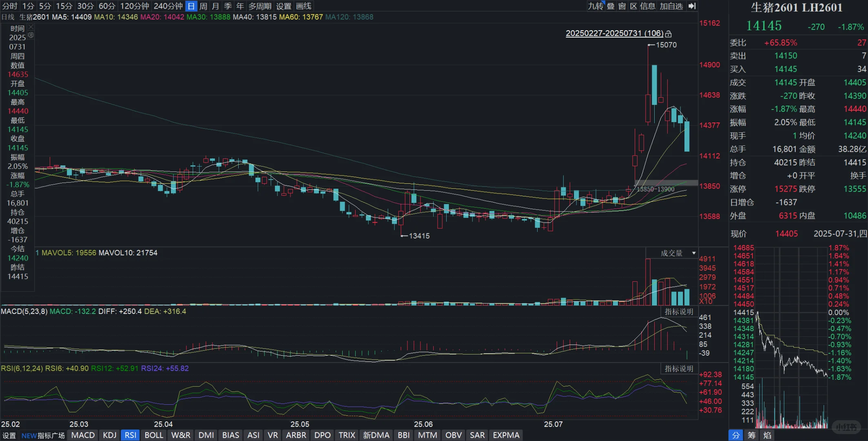Switch indicator to SAR
Screen dimensions: 868x441
477,435
